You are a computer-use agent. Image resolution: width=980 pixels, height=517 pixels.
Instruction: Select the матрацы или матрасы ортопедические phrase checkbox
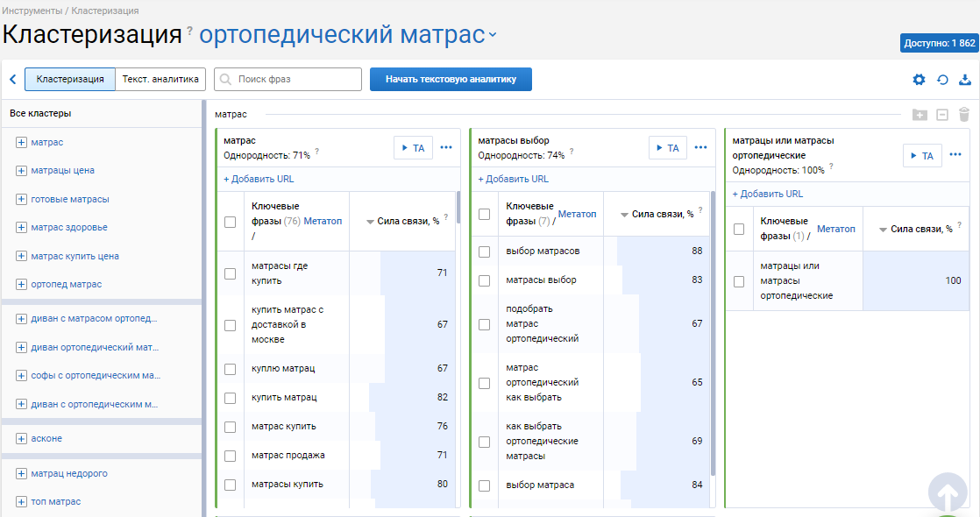(739, 281)
